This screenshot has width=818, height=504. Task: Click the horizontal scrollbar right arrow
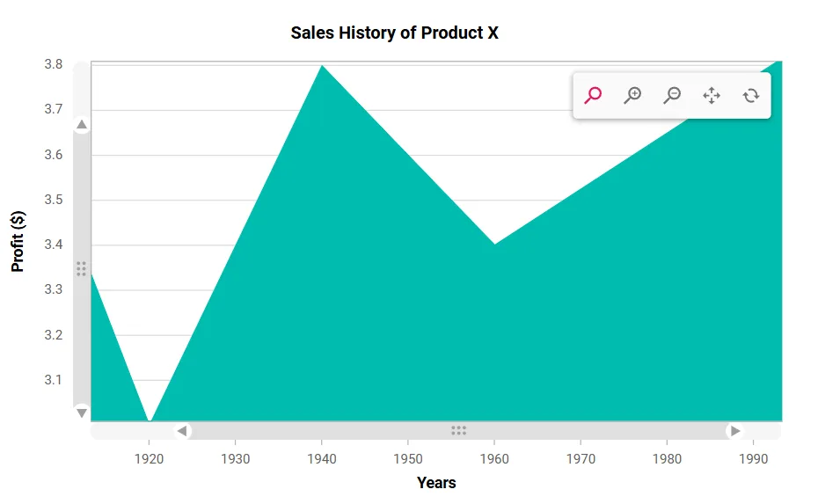735,431
